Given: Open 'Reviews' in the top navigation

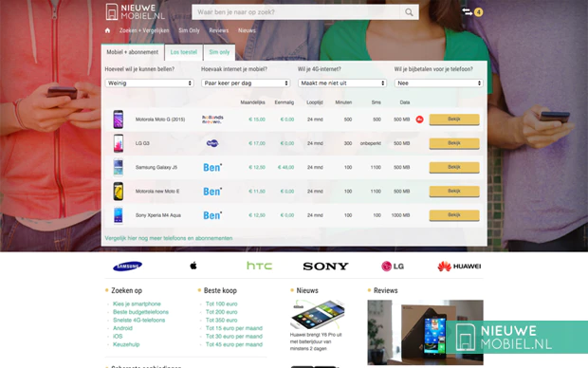Looking at the screenshot, I should [x=219, y=30].
